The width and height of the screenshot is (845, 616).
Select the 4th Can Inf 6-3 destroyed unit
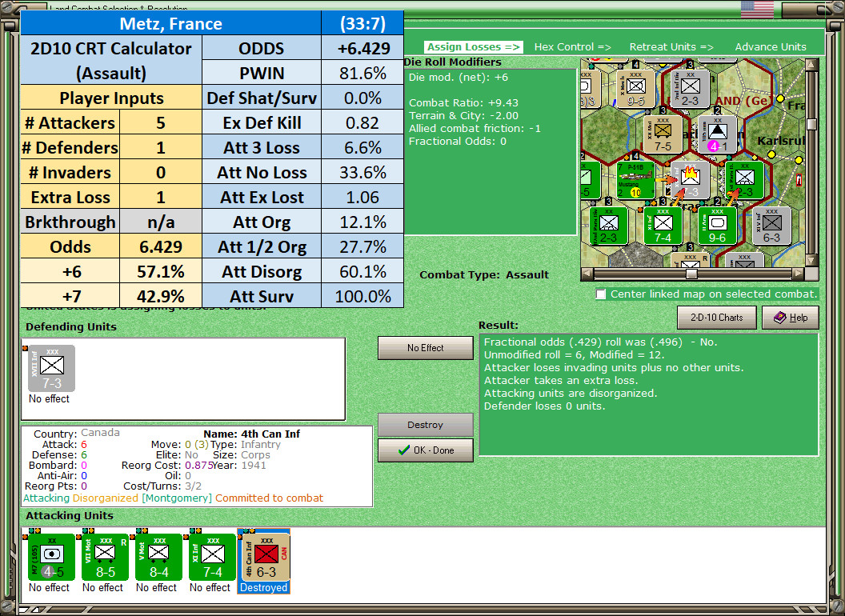(x=266, y=557)
